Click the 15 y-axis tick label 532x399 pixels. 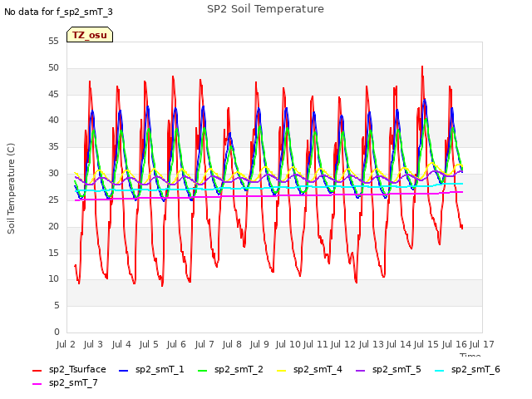click(x=53, y=253)
